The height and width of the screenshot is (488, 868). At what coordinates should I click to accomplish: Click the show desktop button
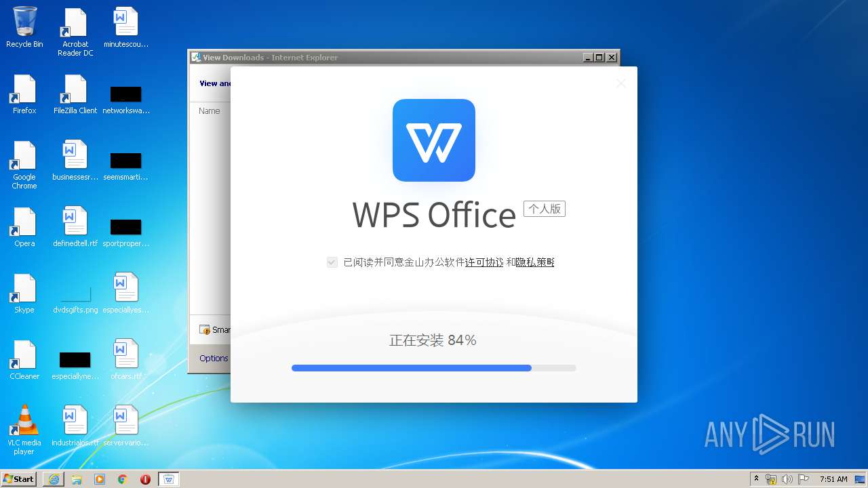(x=861, y=479)
